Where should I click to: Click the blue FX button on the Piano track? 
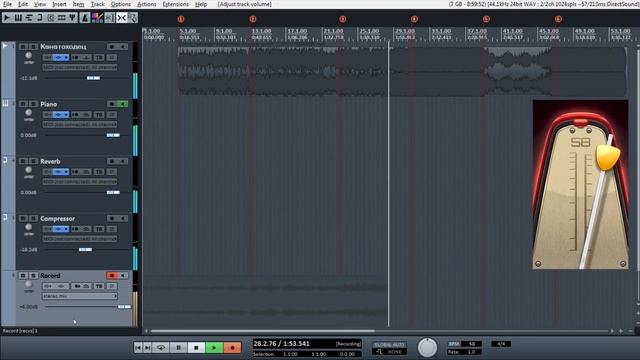coord(60,115)
